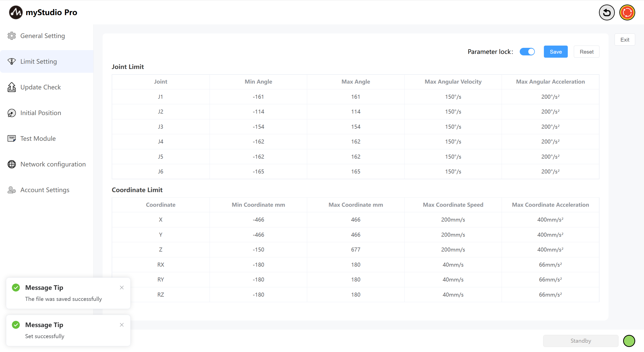The height and width of the screenshot is (352, 644).
Task: Click the Initial Position icon
Action: coord(12,113)
